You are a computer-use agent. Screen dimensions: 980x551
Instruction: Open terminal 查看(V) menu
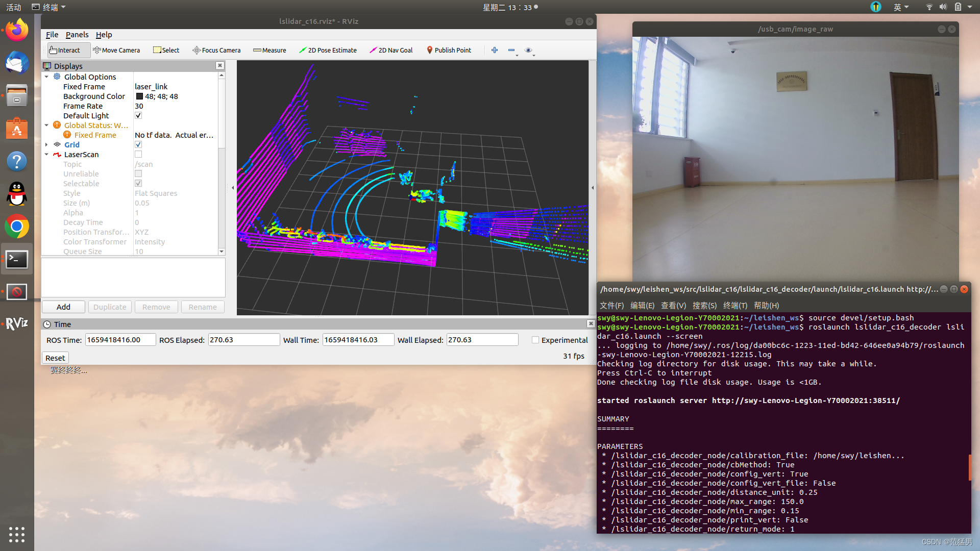(673, 306)
